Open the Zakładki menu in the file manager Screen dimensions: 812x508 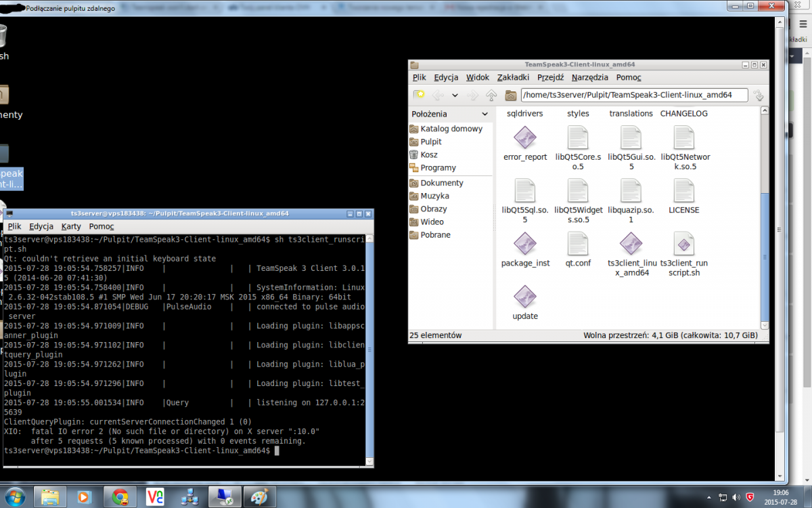[514, 77]
